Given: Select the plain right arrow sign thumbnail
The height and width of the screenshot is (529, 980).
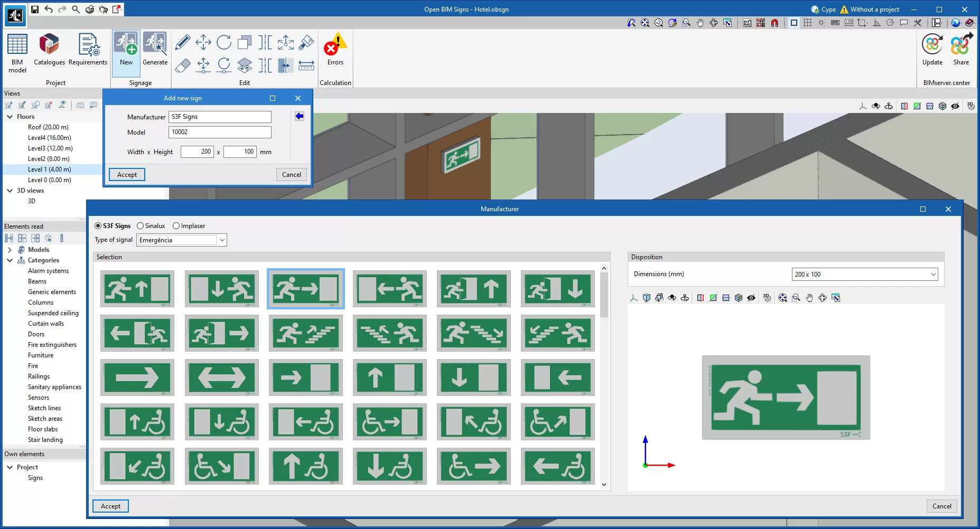Looking at the screenshot, I should (137, 377).
